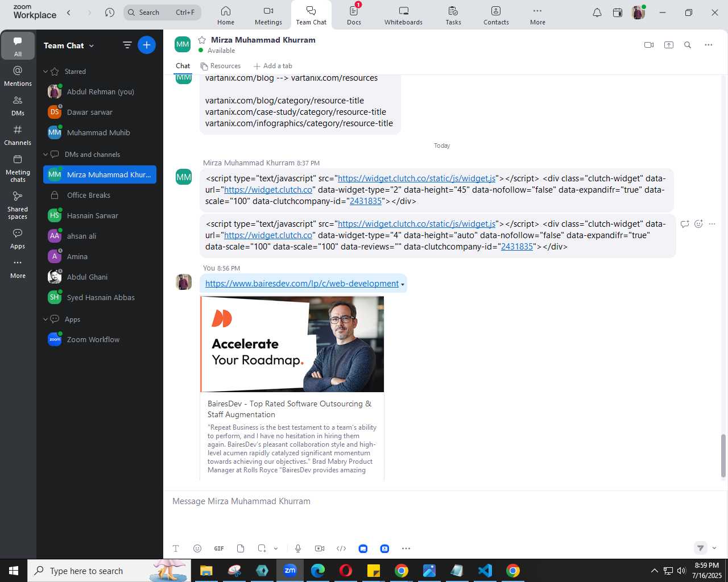The image size is (728, 582).
Task: Click the screenshot capture icon
Action: click(x=262, y=548)
